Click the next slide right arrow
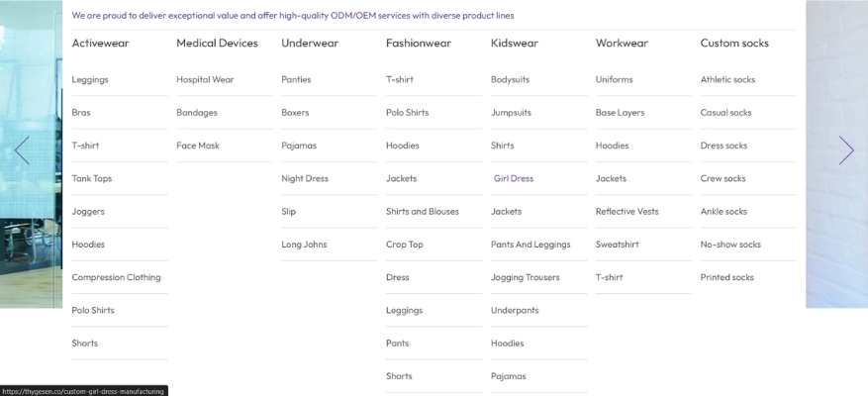The width and height of the screenshot is (868, 396). [845, 150]
